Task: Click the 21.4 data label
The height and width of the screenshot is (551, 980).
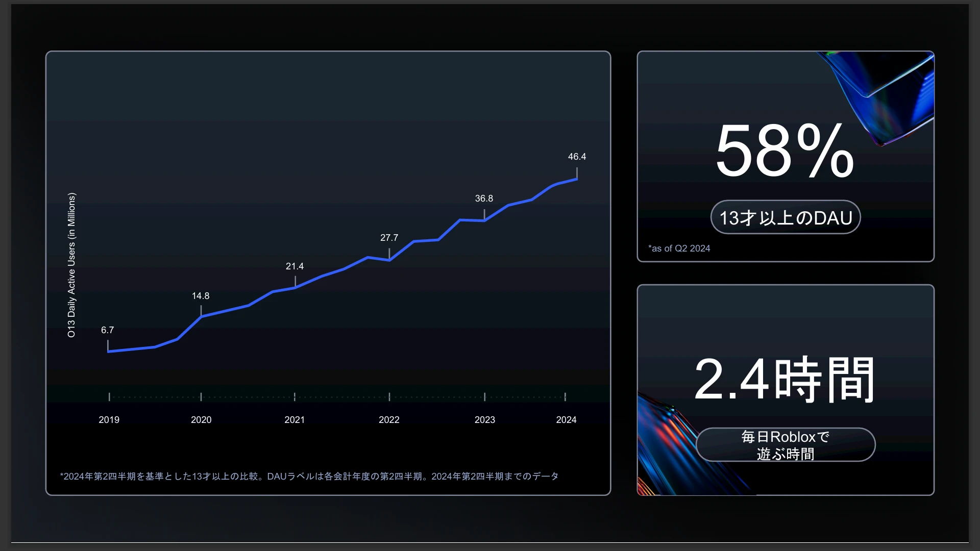Action: 295,266
